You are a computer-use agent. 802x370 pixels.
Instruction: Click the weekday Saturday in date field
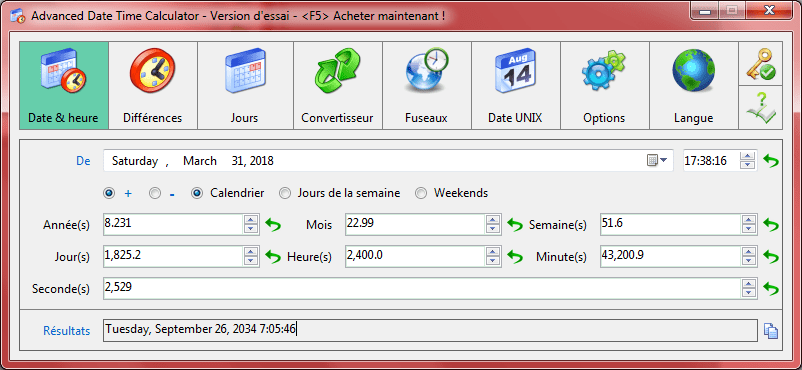click(x=135, y=161)
